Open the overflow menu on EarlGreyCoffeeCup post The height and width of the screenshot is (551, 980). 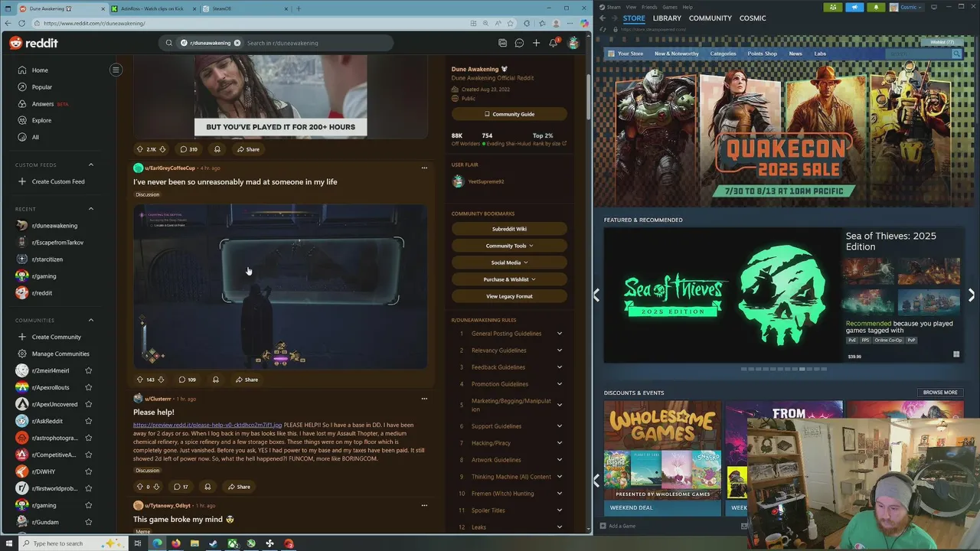click(424, 168)
